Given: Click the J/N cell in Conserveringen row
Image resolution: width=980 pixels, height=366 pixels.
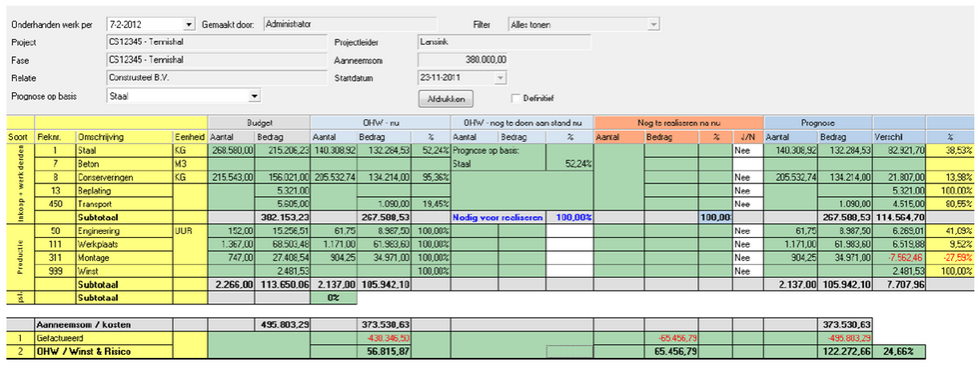Looking at the screenshot, I should 747,177.
